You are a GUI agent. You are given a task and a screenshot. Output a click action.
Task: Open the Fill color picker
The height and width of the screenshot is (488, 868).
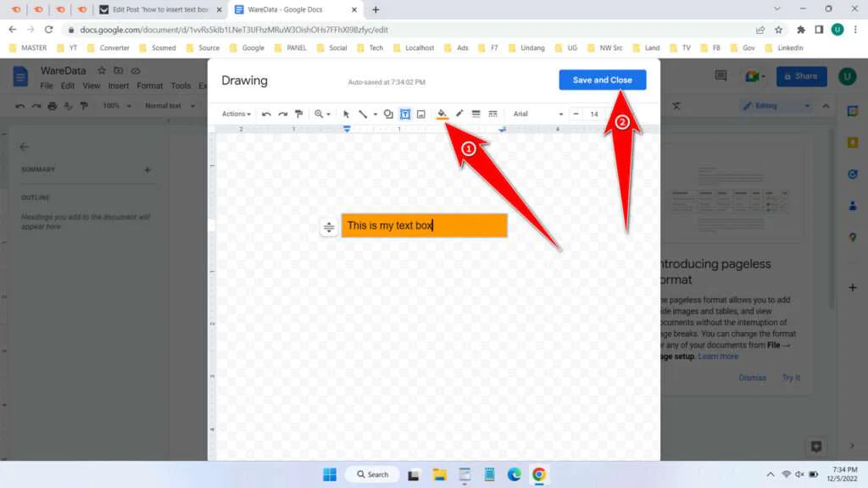point(442,114)
